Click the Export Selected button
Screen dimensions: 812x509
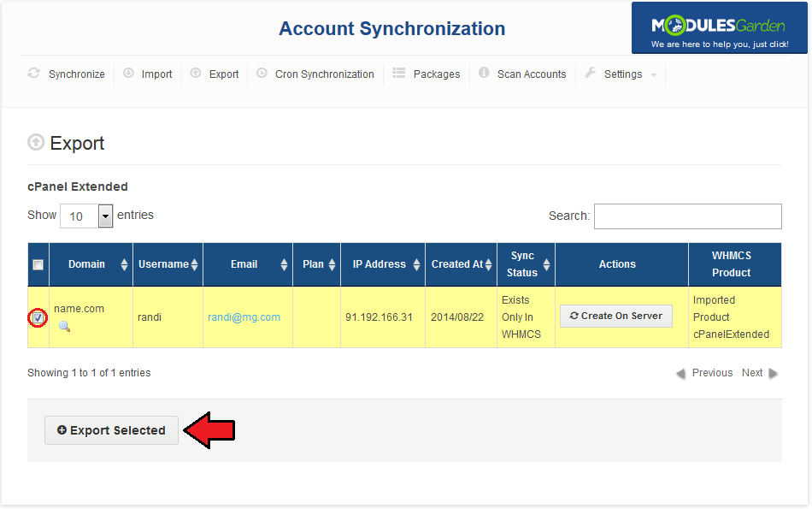click(111, 430)
